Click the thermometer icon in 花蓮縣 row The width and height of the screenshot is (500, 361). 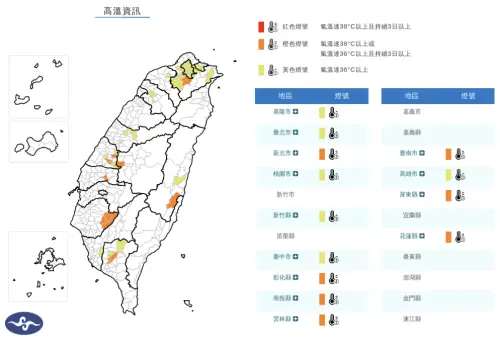tap(460, 237)
